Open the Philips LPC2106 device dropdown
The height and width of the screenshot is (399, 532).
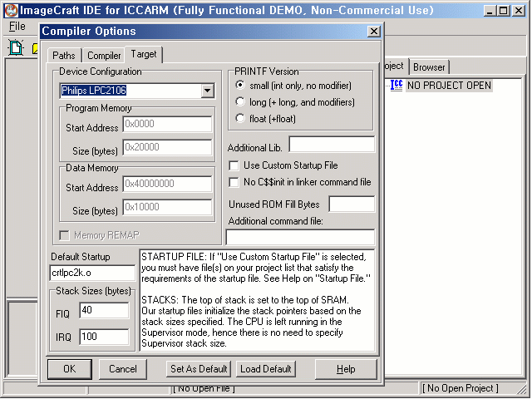click(207, 91)
